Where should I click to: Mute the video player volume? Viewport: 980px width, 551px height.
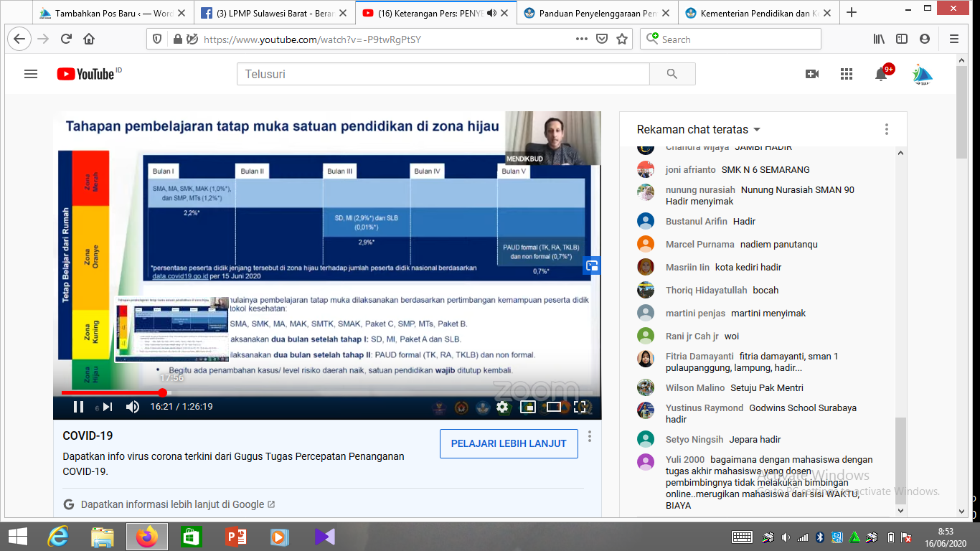[133, 407]
